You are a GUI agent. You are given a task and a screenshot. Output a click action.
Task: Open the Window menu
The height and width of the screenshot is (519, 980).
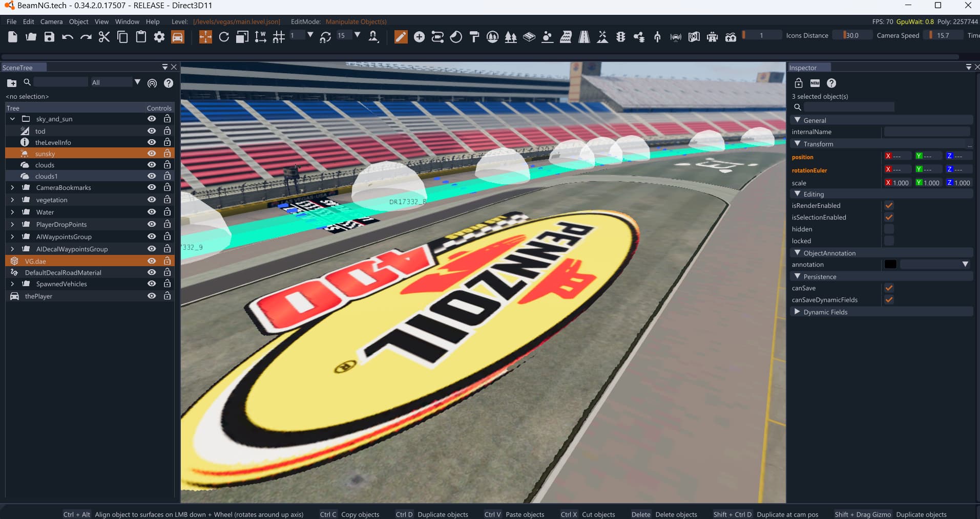(127, 21)
